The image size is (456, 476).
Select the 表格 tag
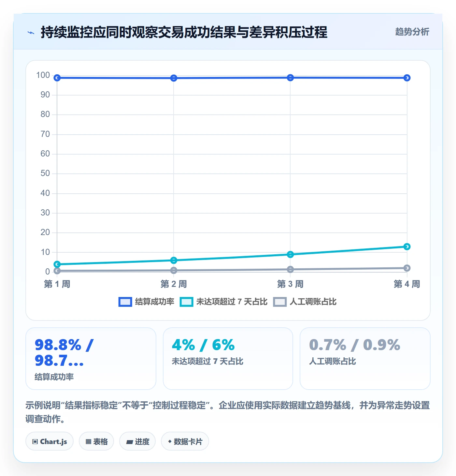pyautogui.click(x=96, y=441)
